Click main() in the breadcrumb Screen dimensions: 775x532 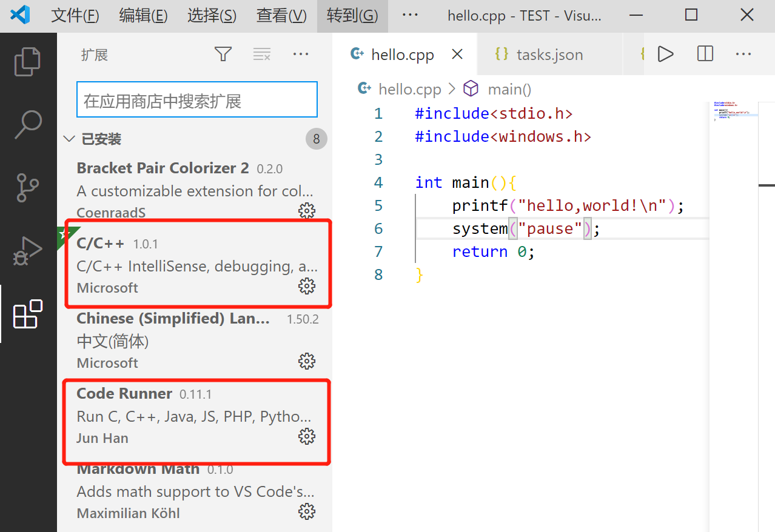(x=509, y=90)
